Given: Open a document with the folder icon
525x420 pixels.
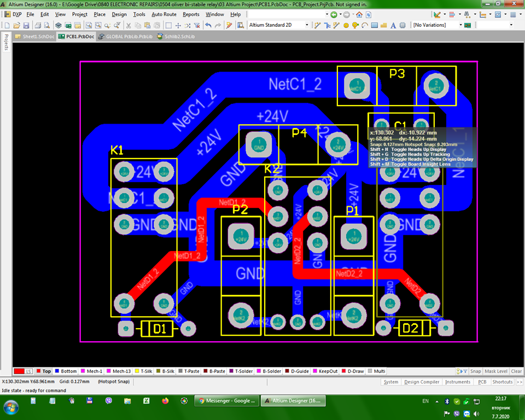Looking at the screenshot, I should click(16, 25).
